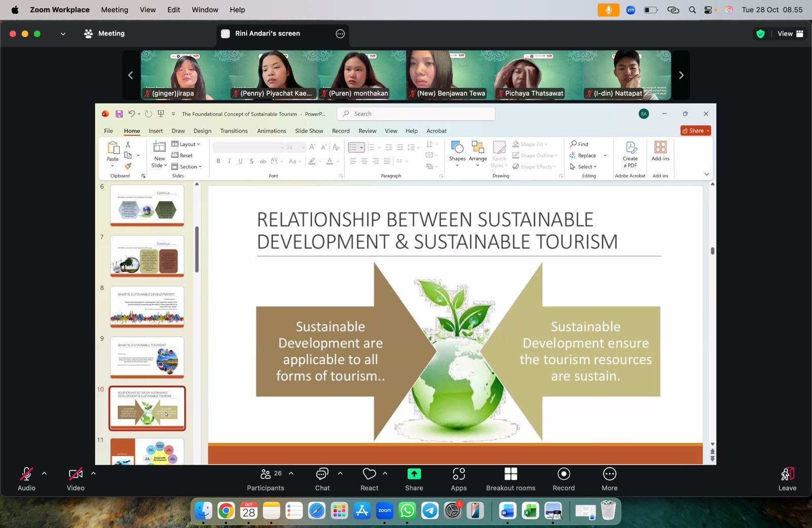Click the PowerPoint Search field
812x528 pixels.
[416, 114]
